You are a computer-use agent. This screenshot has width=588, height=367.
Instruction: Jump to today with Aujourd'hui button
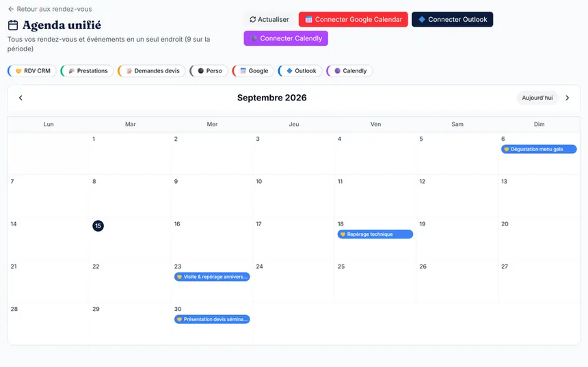tap(537, 98)
